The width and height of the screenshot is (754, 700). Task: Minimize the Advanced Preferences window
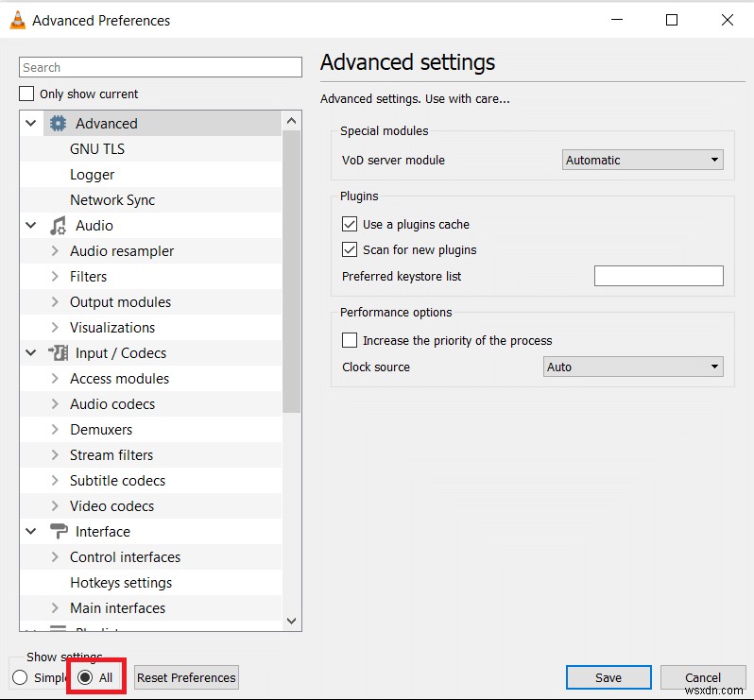[x=617, y=20]
